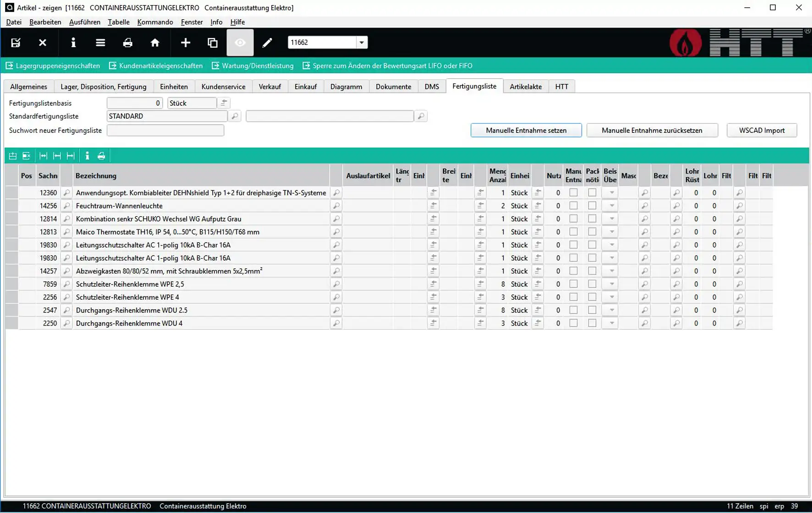Click unit icon after Stück in row 12814
Screen dimensions: 812x513
click(x=538, y=219)
